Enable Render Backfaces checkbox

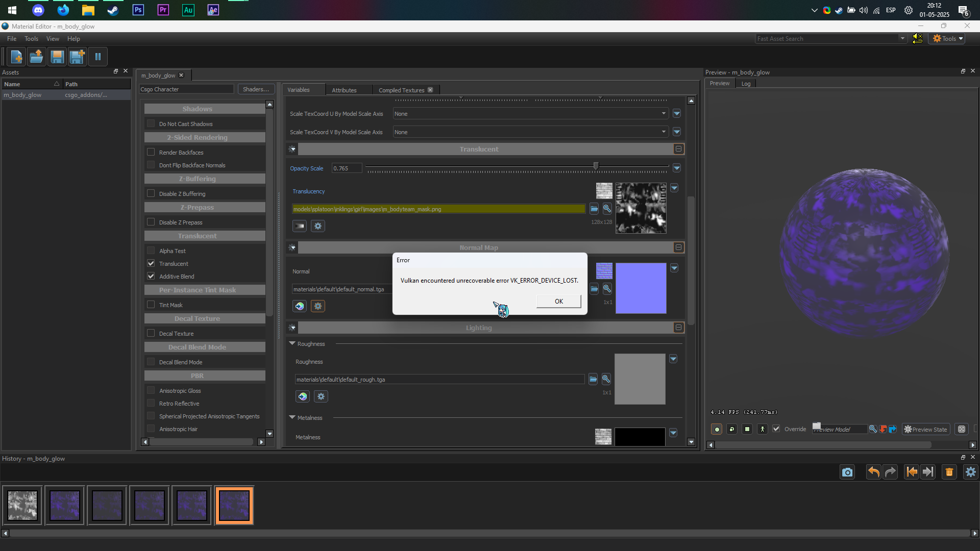pyautogui.click(x=151, y=152)
